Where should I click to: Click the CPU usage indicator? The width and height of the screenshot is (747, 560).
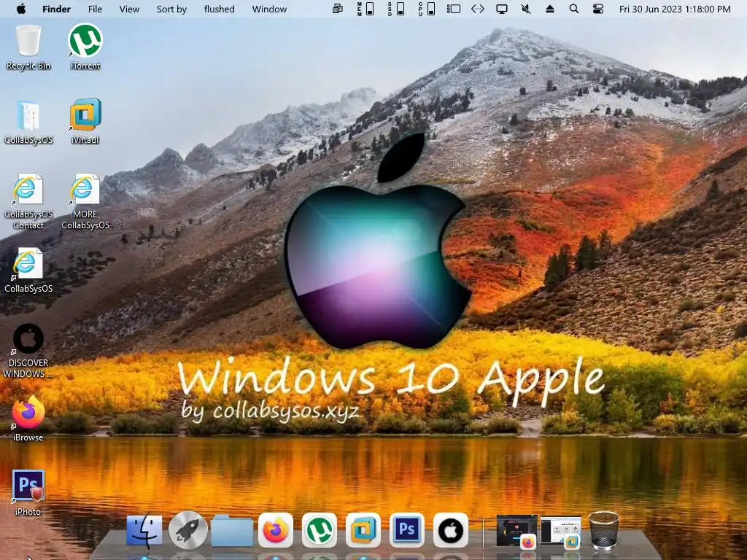pyautogui.click(x=426, y=9)
